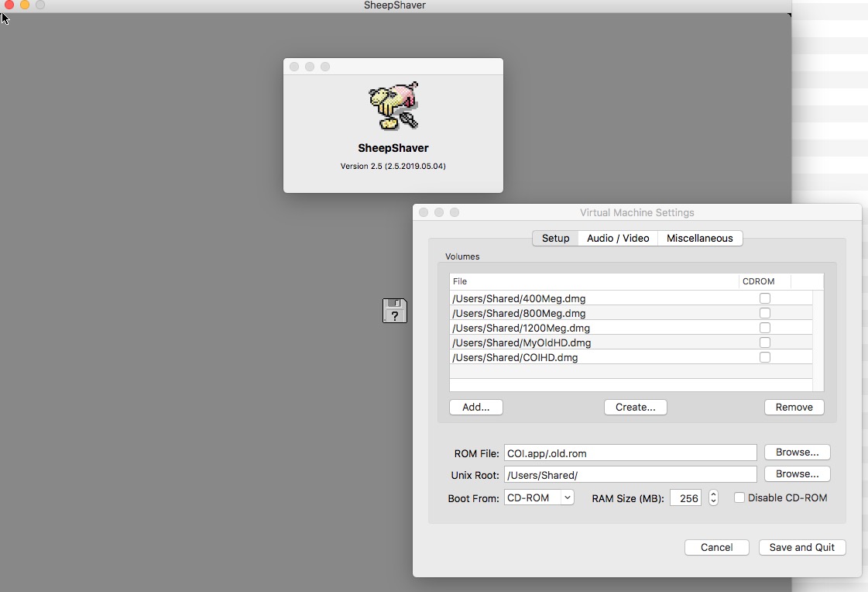868x592 pixels.
Task: Browse for the ROM File
Action: point(797,453)
